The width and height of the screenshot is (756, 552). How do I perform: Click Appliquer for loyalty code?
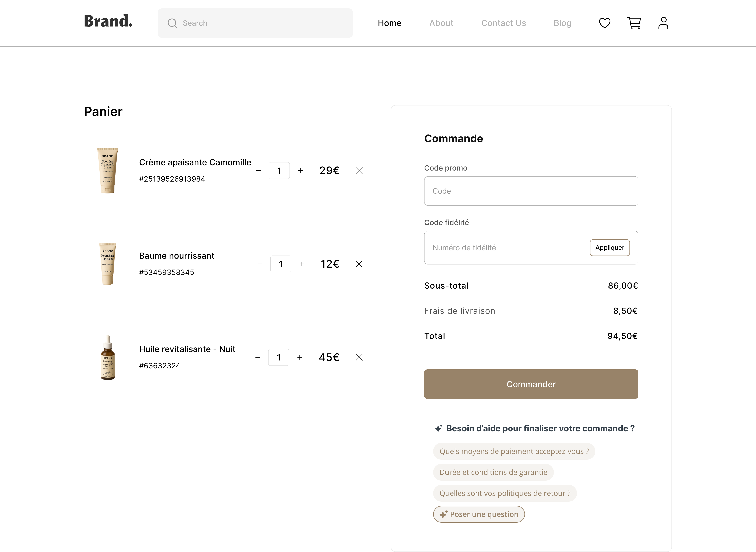(609, 248)
